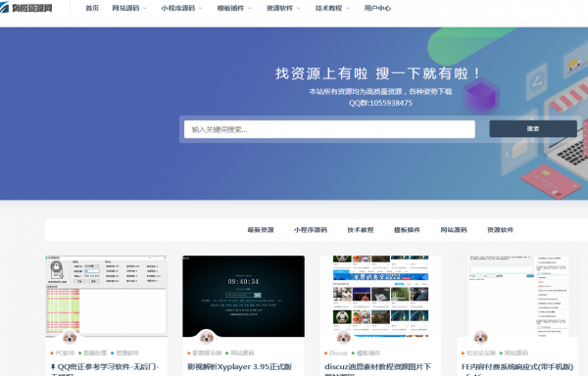Open the Xyplayer dark clock thumbnail

point(243,296)
